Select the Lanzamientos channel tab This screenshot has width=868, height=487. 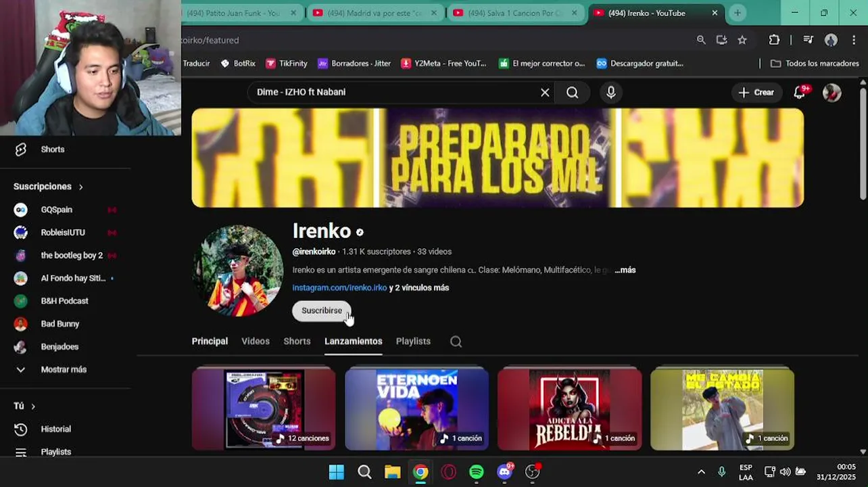coord(354,342)
